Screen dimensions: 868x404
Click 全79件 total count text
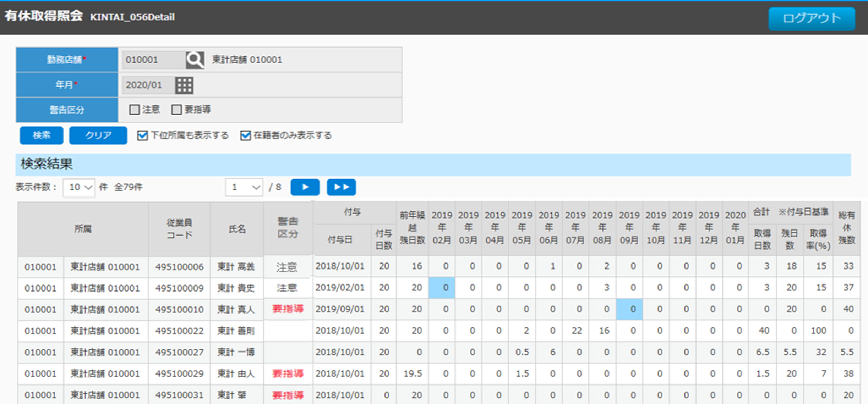point(128,187)
